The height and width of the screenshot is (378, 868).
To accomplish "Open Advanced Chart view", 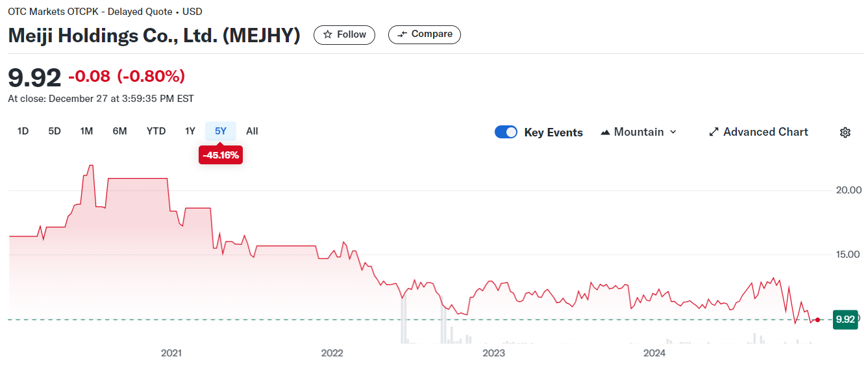I will click(758, 132).
